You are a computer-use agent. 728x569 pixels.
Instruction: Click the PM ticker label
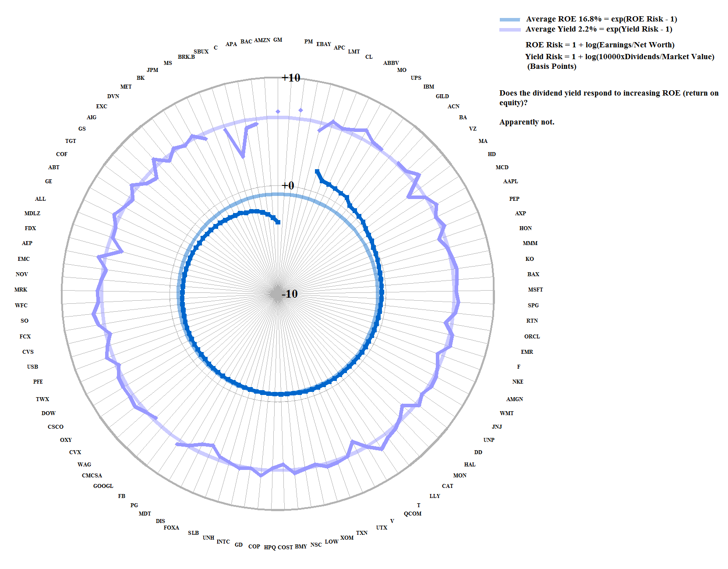tap(308, 42)
